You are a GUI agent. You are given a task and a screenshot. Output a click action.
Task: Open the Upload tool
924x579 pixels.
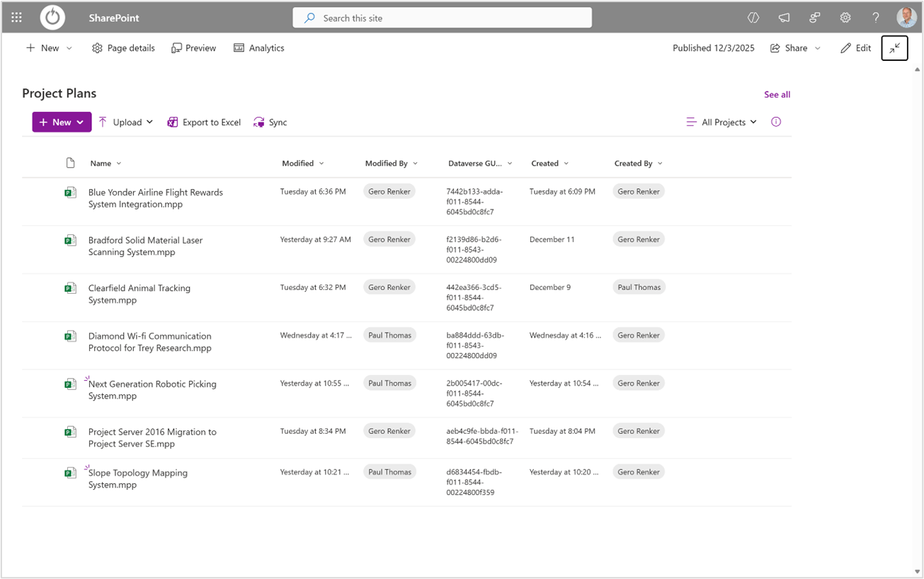125,122
